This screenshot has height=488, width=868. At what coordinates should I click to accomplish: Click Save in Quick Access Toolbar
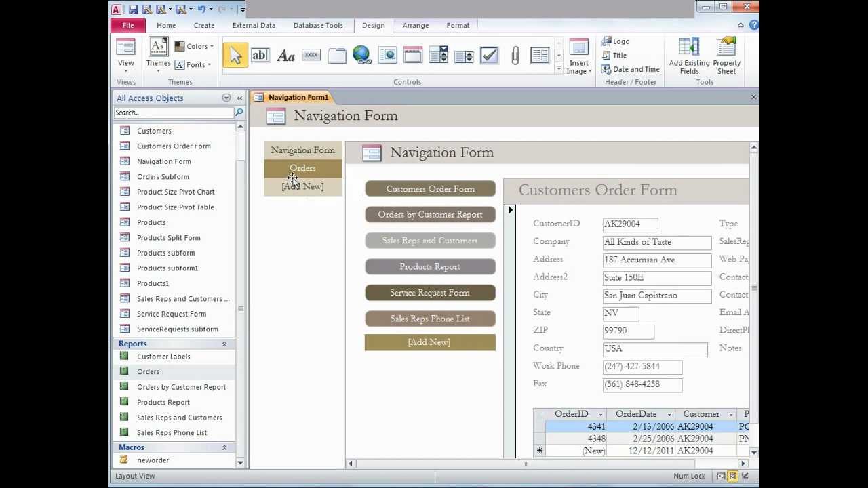tap(134, 9)
